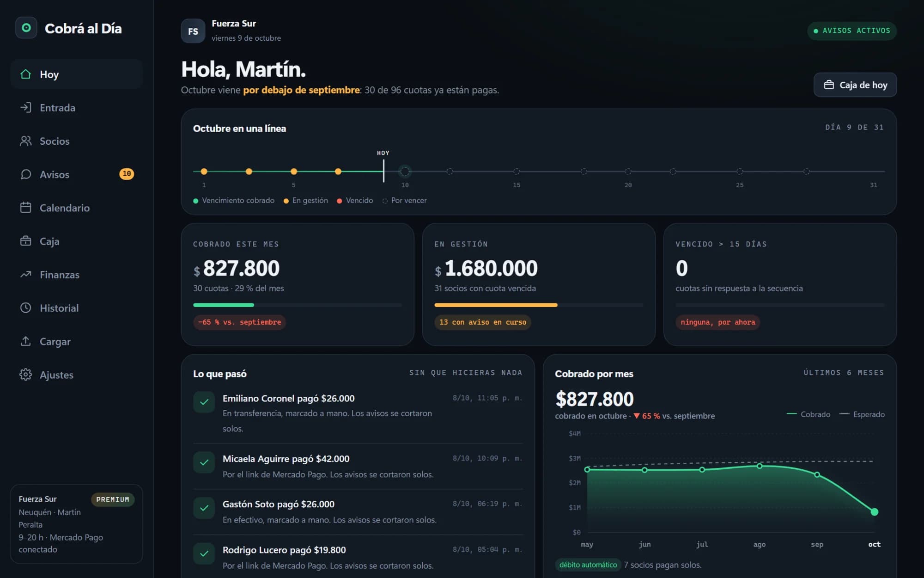Click the Ajustes gear icon

point(26,375)
